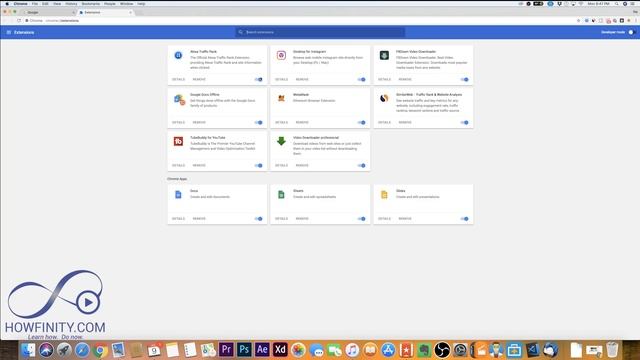Remove the Video Downloader professional extension
The height and width of the screenshot is (360, 640).
(x=302, y=166)
